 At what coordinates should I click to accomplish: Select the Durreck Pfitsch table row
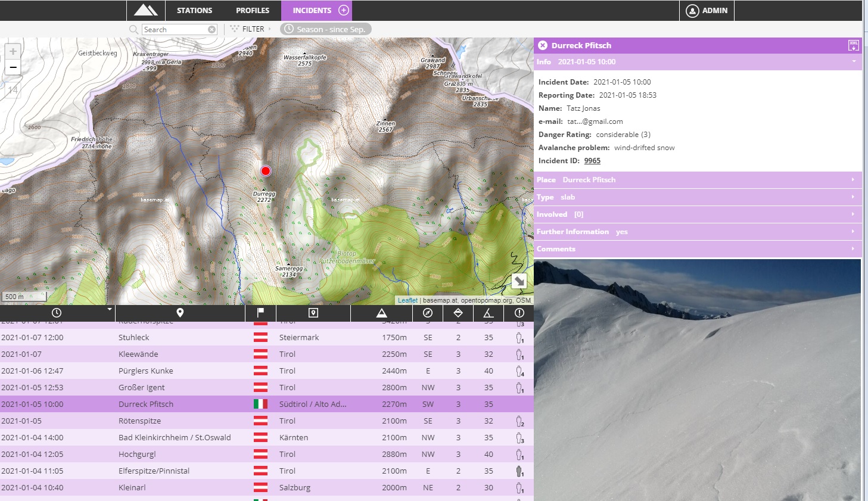coord(267,404)
